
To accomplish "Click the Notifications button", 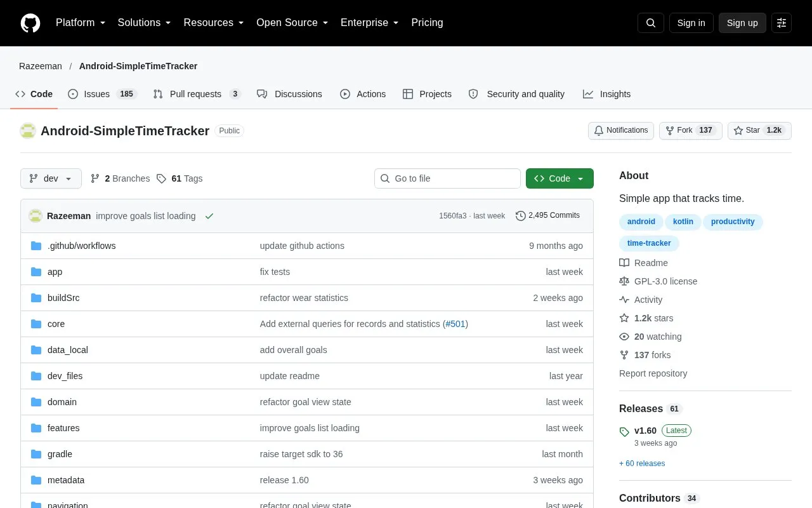I will (620, 131).
